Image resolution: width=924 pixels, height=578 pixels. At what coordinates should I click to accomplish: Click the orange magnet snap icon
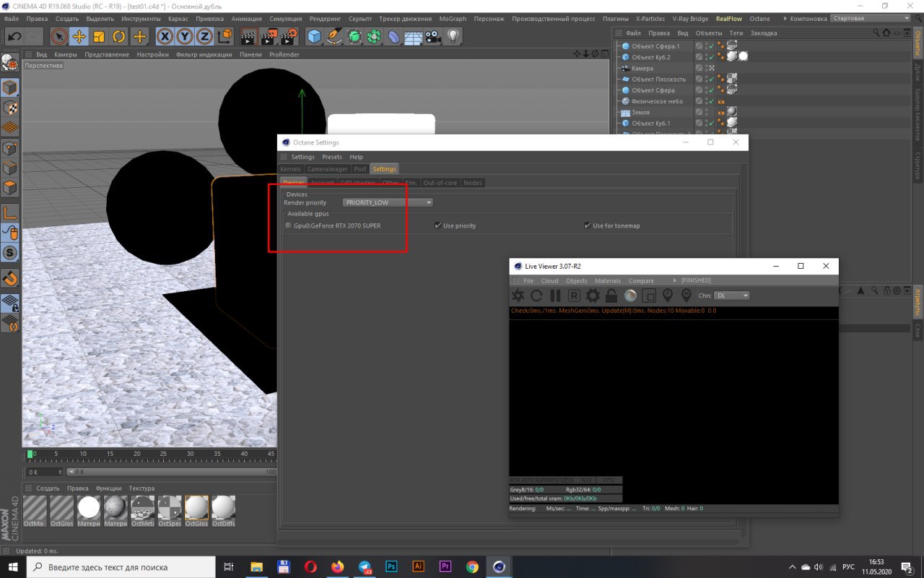pyautogui.click(x=9, y=278)
